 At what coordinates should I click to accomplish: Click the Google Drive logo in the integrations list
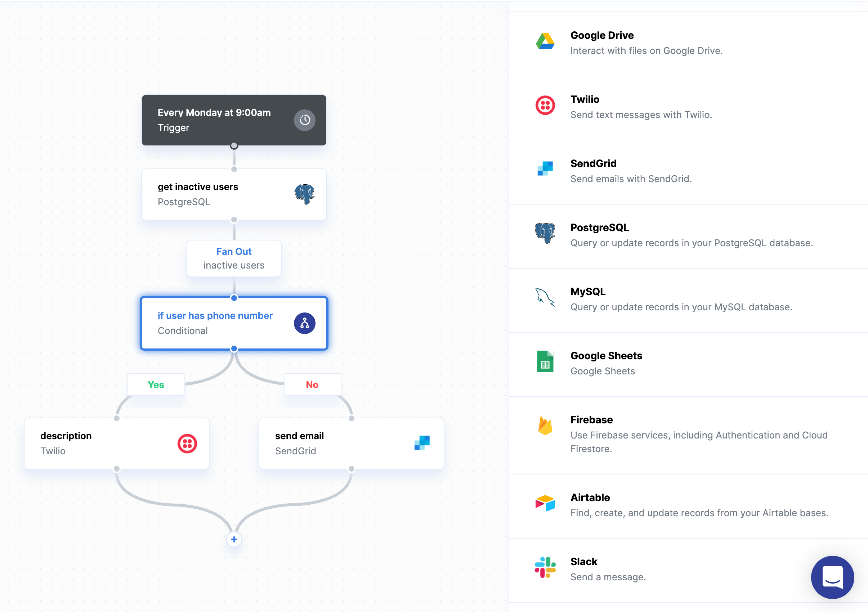(545, 41)
